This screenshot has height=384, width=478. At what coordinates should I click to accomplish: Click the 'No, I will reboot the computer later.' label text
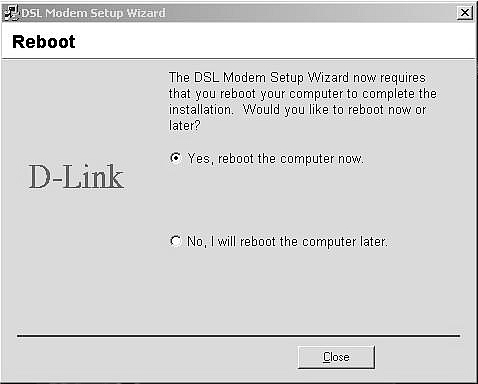tap(288, 241)
